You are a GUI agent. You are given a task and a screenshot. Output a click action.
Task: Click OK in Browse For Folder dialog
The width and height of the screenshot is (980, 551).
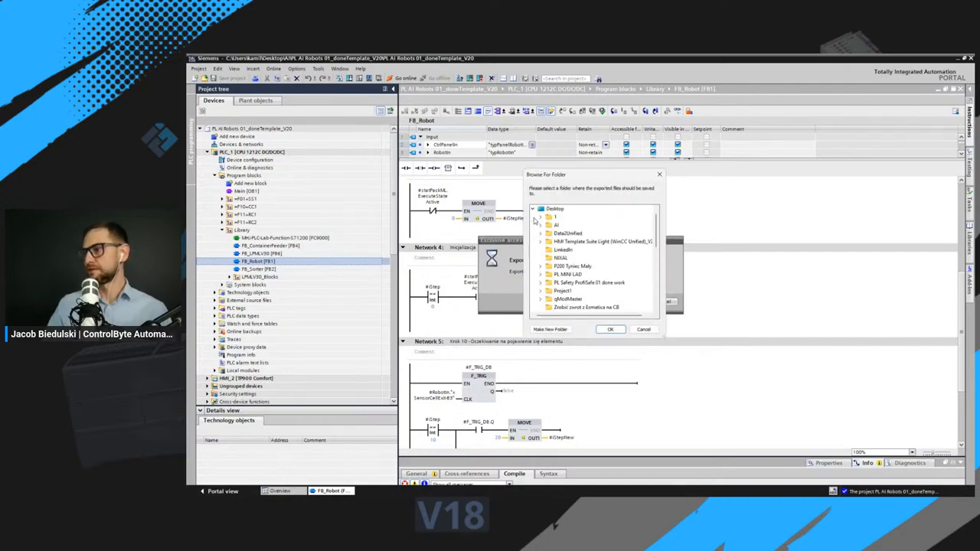pyautogui.click(x=610, y=329)
